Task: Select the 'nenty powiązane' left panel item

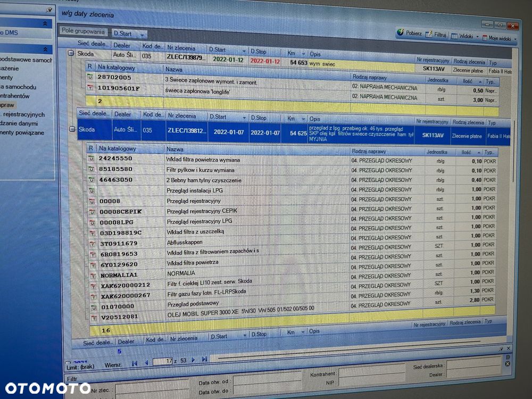Action: click(22, 132)
